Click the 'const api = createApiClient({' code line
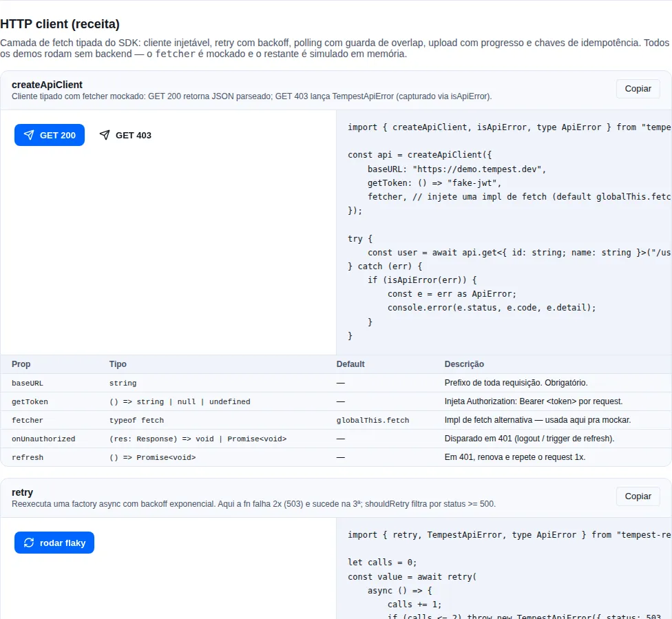 click(420, 155)
